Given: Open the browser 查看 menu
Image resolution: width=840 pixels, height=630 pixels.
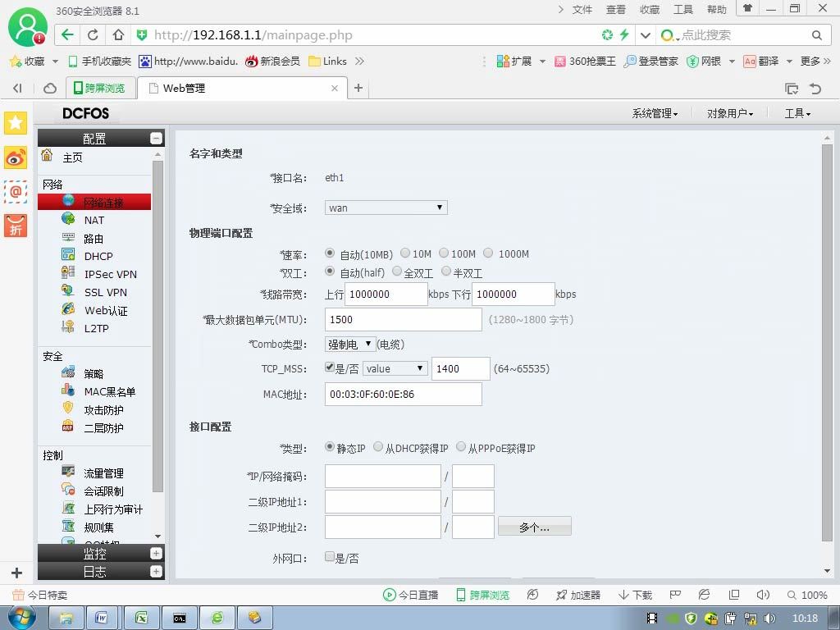Looking at the screenshot, I should click(615, 10).
